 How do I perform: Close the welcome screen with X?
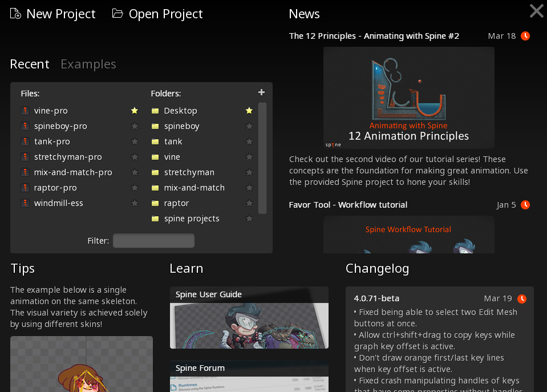point(536,11)
